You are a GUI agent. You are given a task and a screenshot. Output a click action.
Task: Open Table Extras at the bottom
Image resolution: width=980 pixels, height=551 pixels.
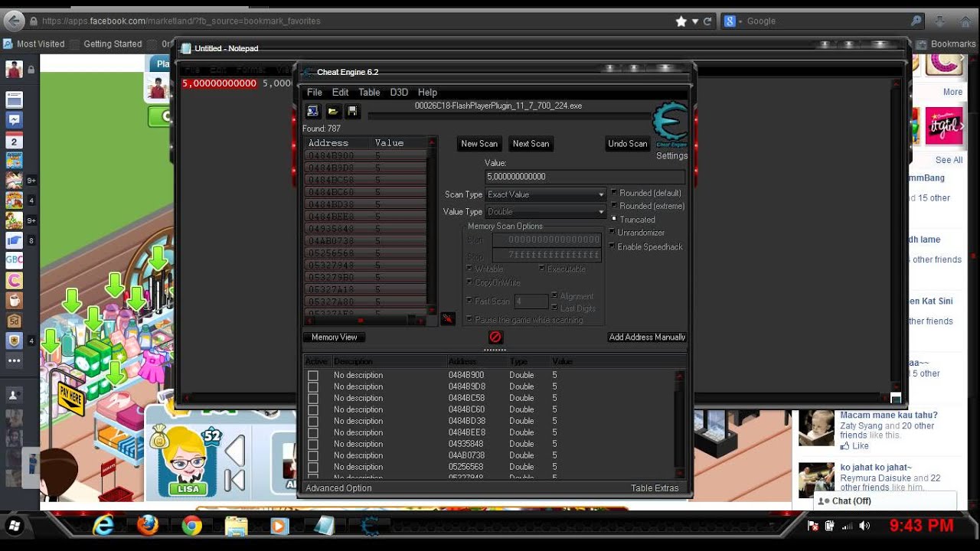[x=655, y=488]
